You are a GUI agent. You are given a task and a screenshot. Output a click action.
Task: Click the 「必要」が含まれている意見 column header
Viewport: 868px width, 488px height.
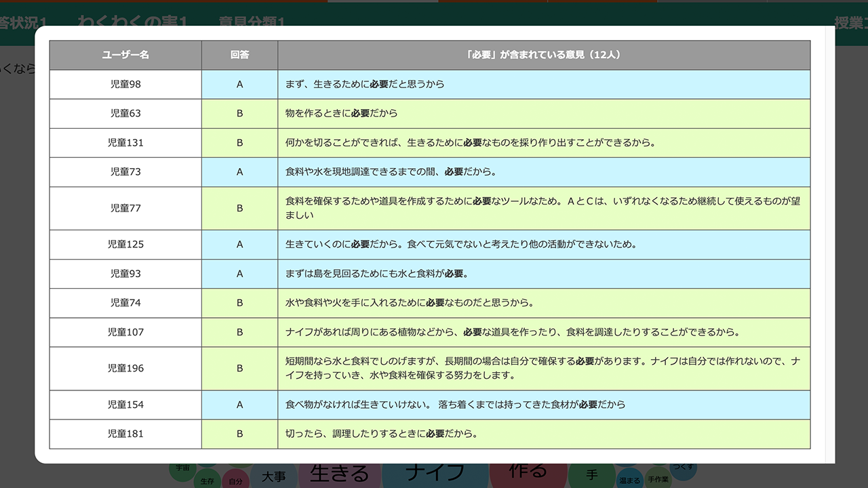[x=543, y=55]
